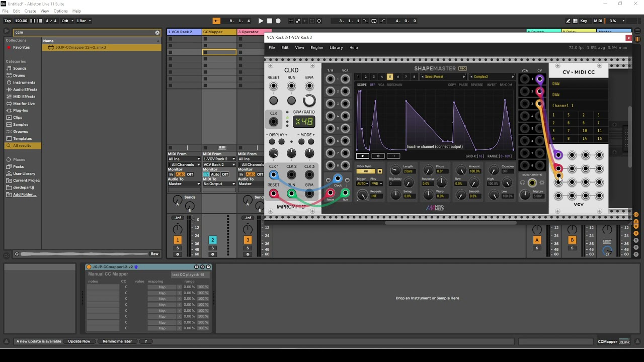Open Ableton's Options menu
Image resolution: width=644 pixels, height=362 pixels.
[60, 11]
